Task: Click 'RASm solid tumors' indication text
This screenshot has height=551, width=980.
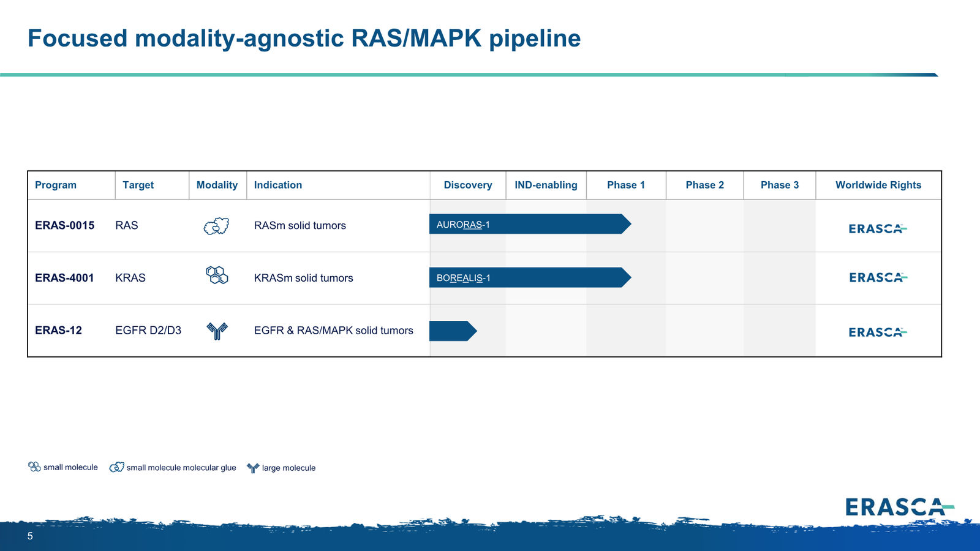Action: [300, 225]
